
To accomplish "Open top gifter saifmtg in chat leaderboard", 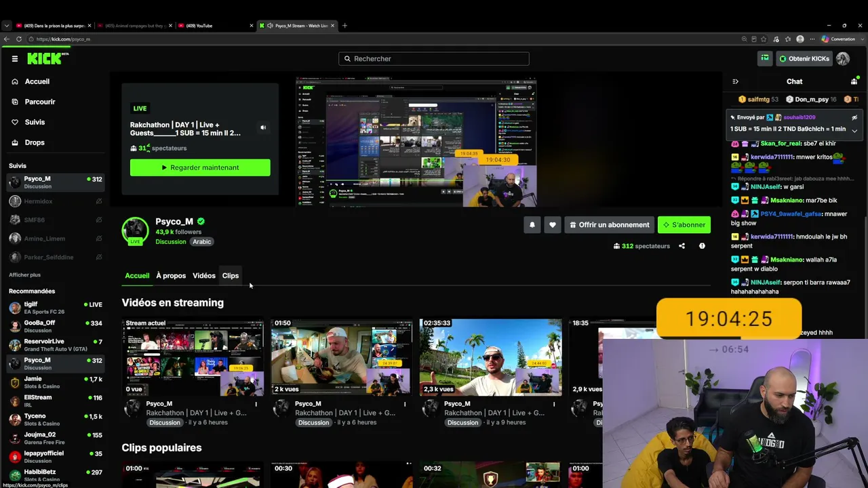I will point(758,100).
